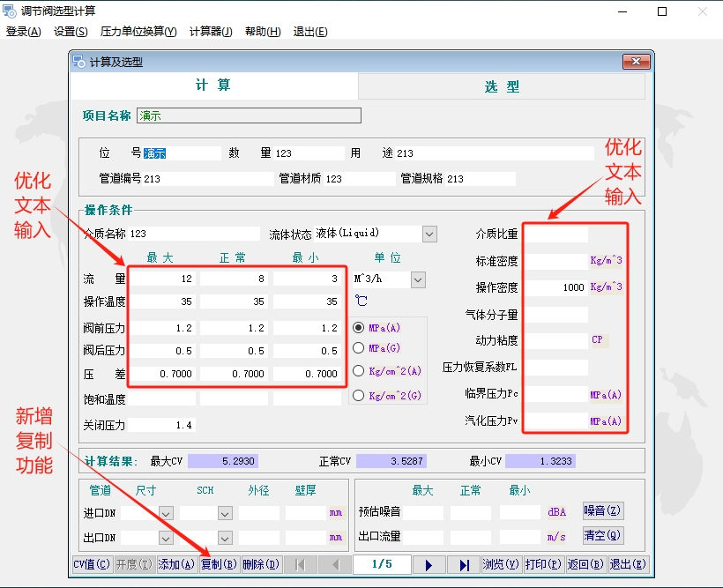The height and width of the screenshot is (588, 723).
Task: Open 计算器(J) menu
Action: point(211,32)
